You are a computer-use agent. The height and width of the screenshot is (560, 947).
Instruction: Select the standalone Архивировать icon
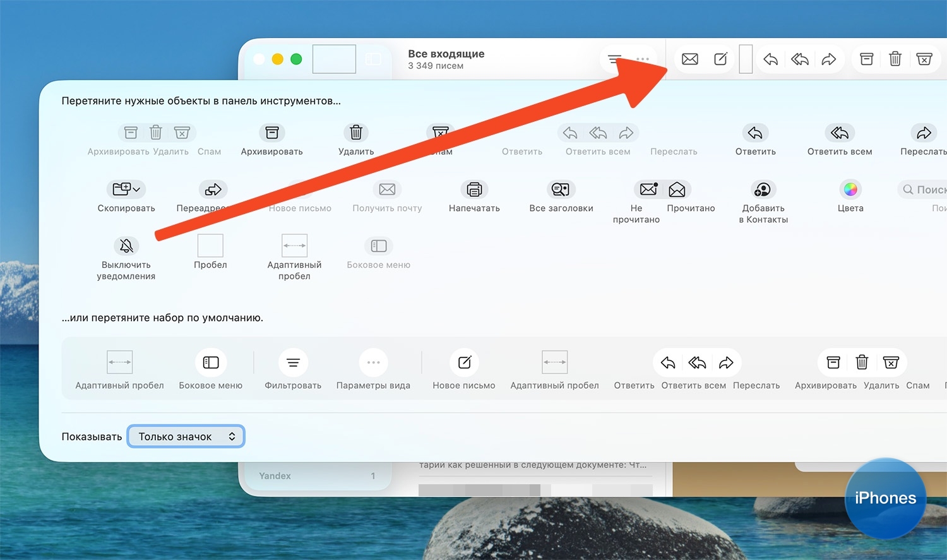(272, 133)
